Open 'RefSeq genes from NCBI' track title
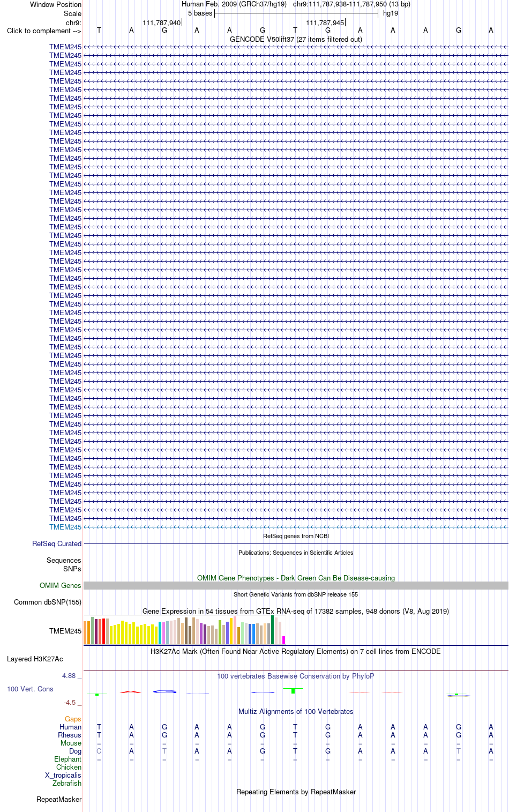Image resolution: width=509 pixels, height=812 pixels. 296,536
